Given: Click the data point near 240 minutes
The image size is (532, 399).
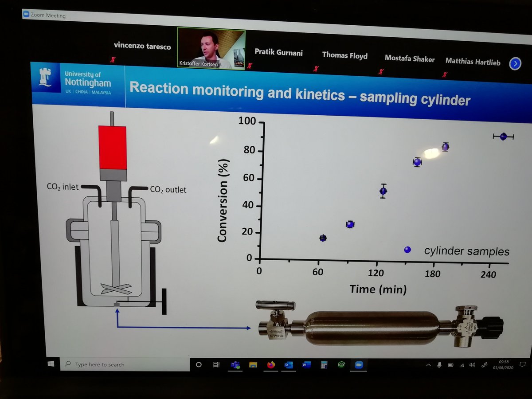Looking at the screenshot, I should coord(503,137).
